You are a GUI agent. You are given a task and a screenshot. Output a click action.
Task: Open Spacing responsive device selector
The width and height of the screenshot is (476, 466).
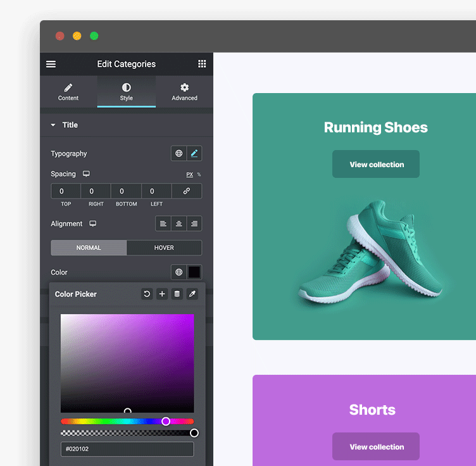click(86, 174)
